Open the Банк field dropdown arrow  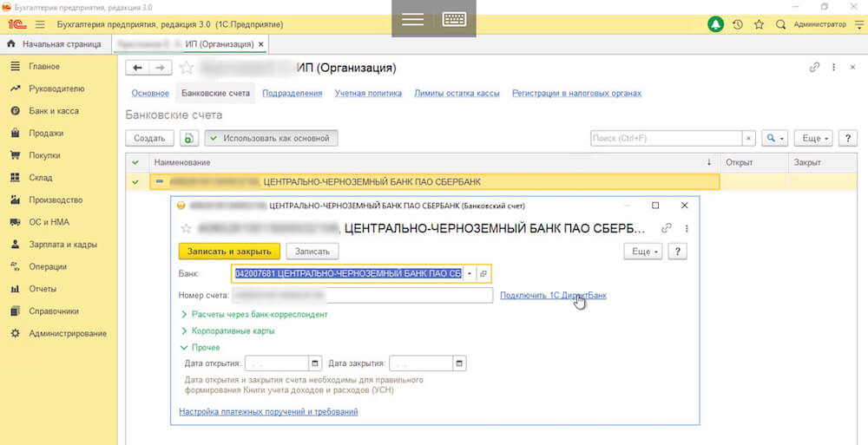[x=470, y=274]
